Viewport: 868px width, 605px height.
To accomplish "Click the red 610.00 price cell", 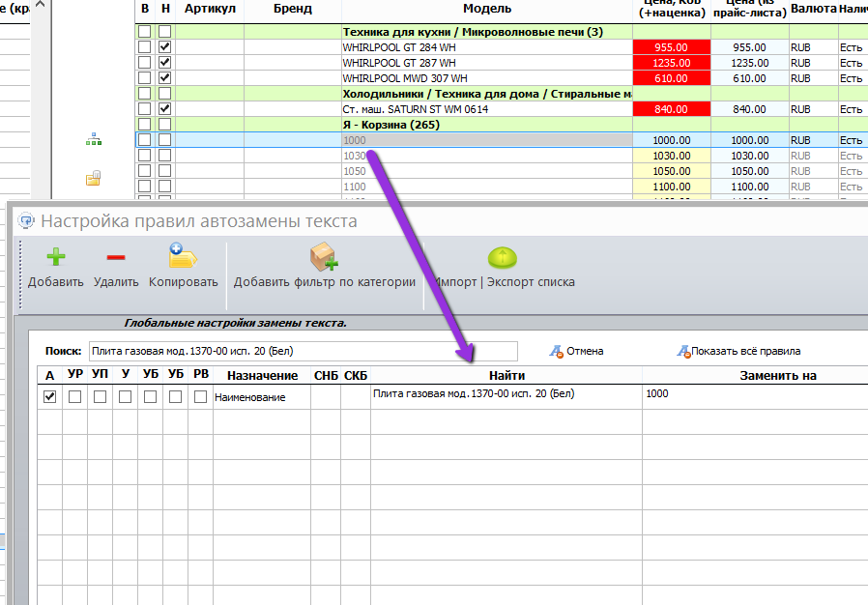I will [x=672, y=78].
